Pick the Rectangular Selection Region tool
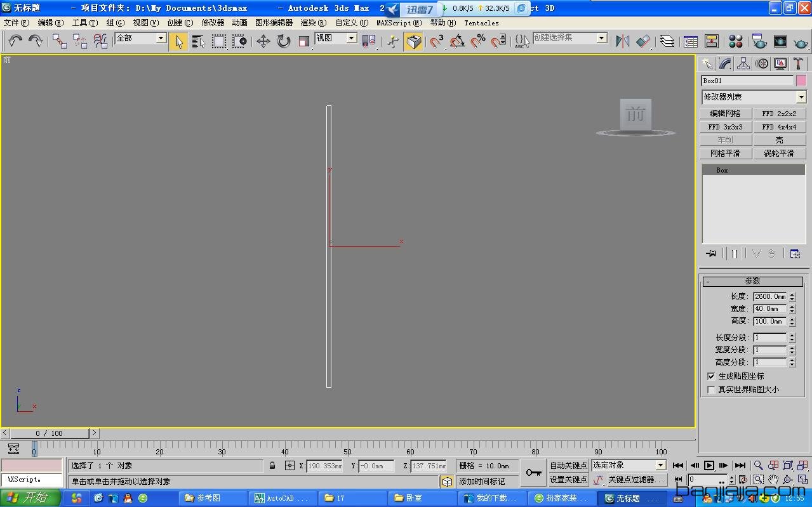This screenshot has width=812, height=507. pyautogui.click(x=219, y=41)
